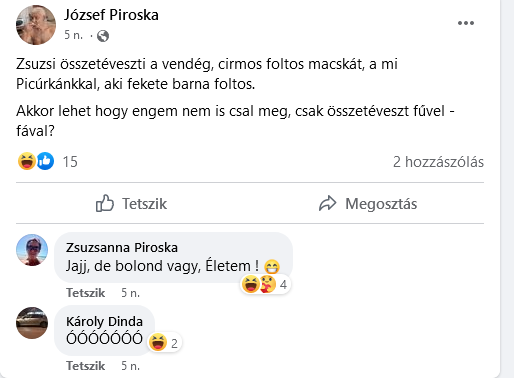Open József Piroska profile name link

(111, 15)
